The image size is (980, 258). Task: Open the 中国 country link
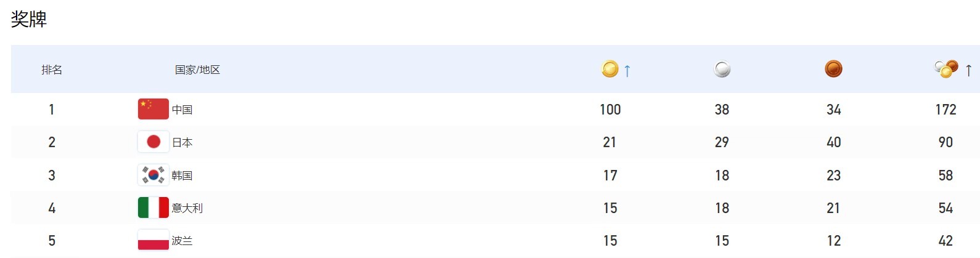182,110
